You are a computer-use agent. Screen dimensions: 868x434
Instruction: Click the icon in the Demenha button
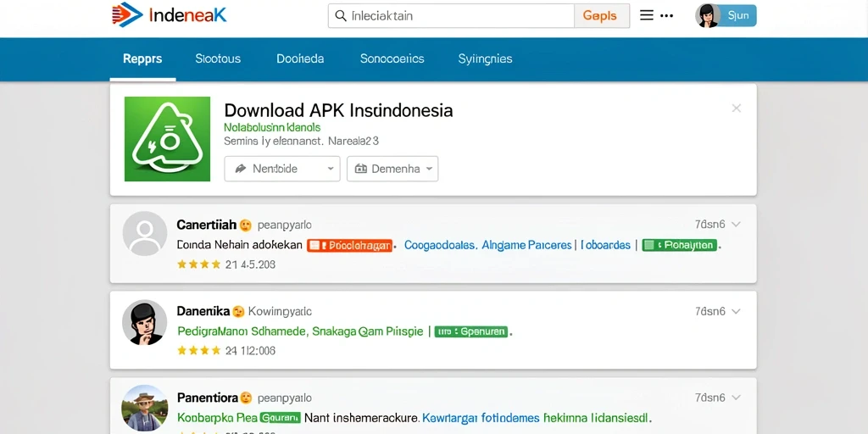pyautogui.click(x=361, y=169)
